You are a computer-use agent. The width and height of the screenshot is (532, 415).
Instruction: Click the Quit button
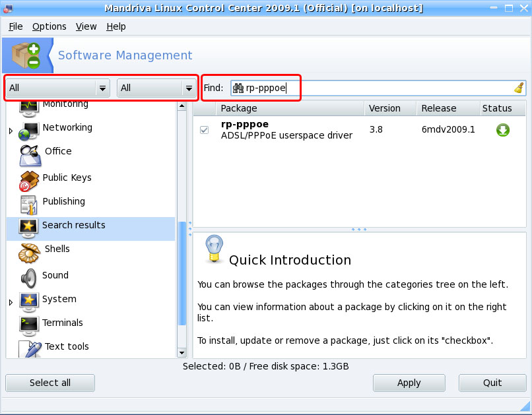(492, 383)
